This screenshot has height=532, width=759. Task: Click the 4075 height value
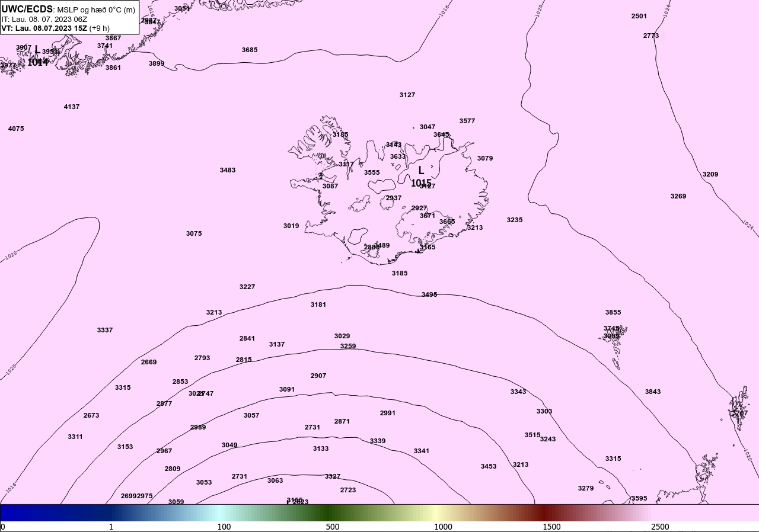click(16, 129)
